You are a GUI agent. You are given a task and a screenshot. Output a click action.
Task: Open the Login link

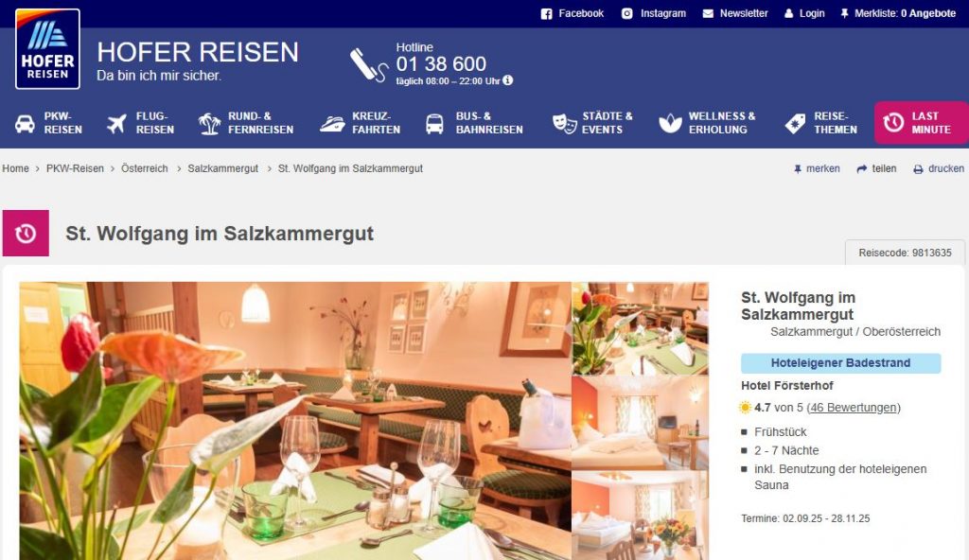click(804, 13)
